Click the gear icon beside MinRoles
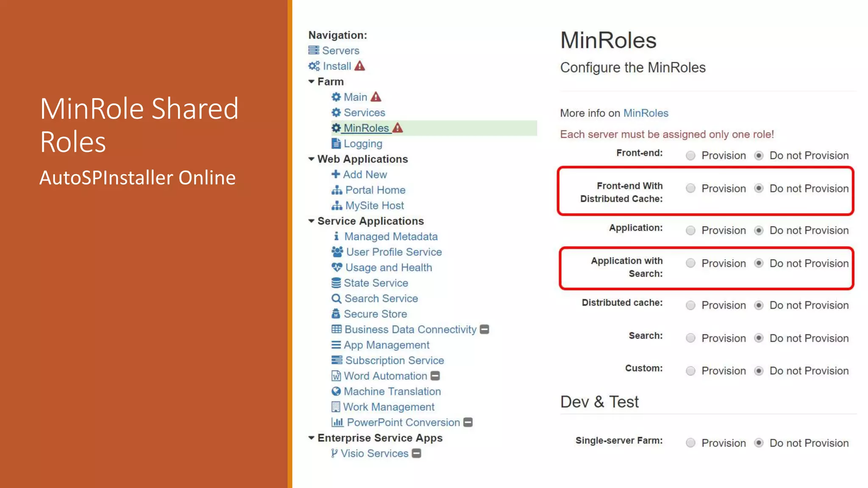The width and height of the screenshot is (868, 488). click(336, 128)
